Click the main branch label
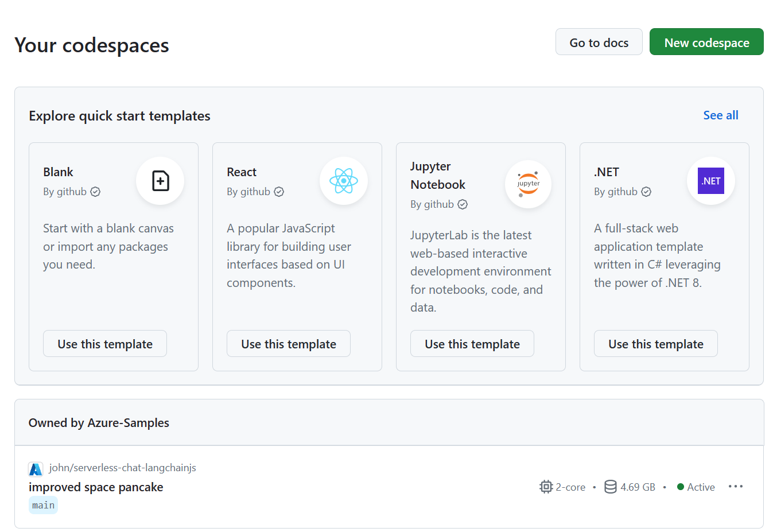Image resolution: width=773 pixels, height=532 pixels. point(43,505)
